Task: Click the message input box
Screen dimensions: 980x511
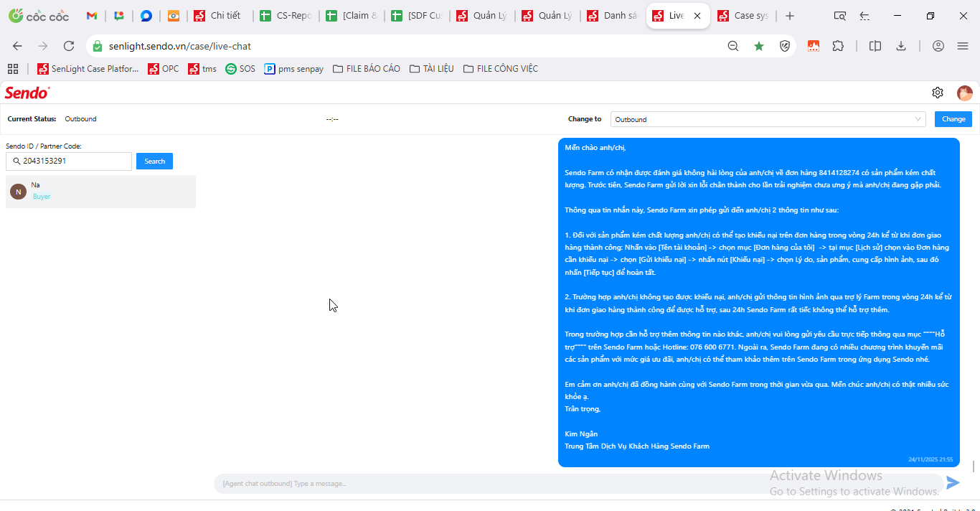Action: coord(578,484)
